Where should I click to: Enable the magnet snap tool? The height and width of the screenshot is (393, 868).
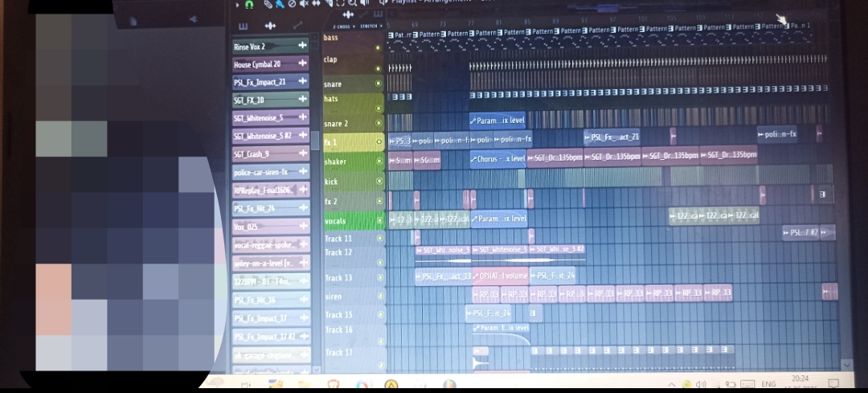click(249, 5)
